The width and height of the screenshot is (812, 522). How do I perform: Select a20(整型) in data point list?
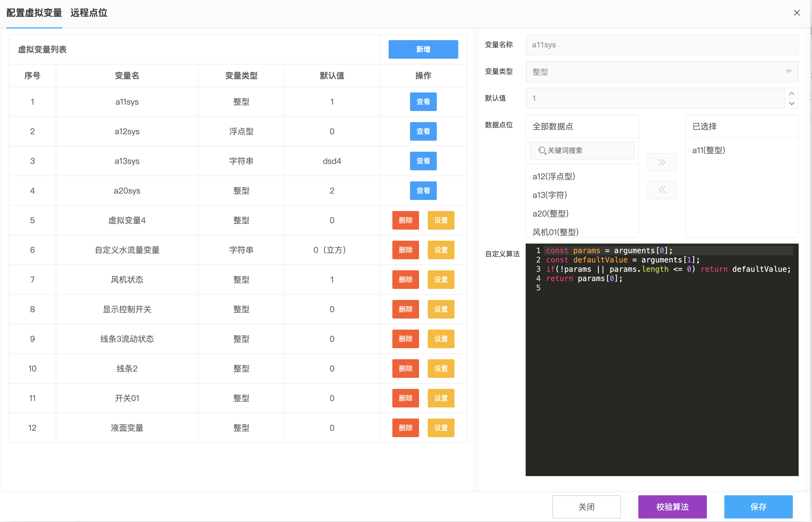pyautogui.click(x=550, y=214)
